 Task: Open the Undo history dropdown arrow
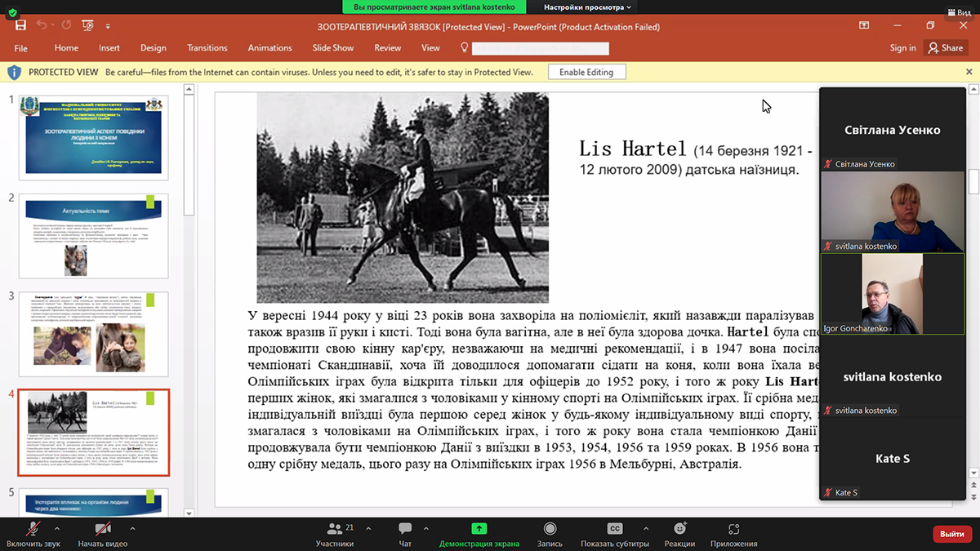52,27
